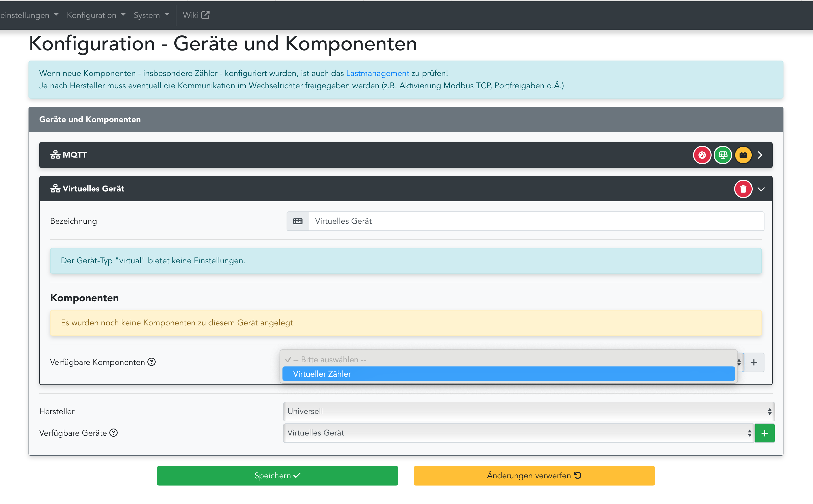Add device with the green plus button
The width and height of the screenshot is (813, 504).
[765, 433]
